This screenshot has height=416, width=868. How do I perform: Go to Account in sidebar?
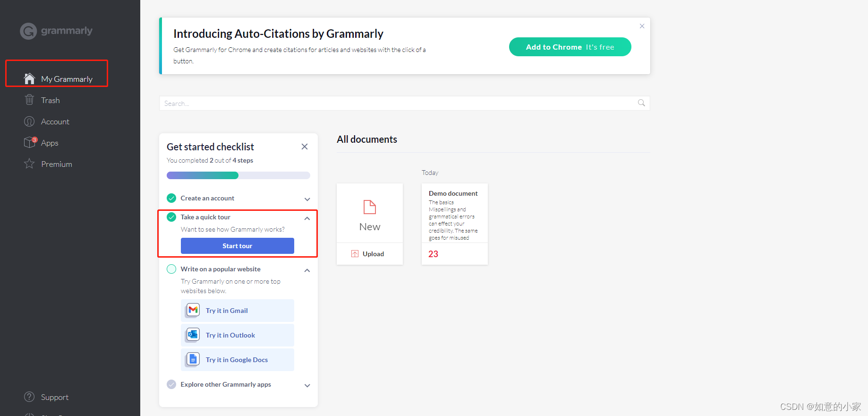(55, 121)
